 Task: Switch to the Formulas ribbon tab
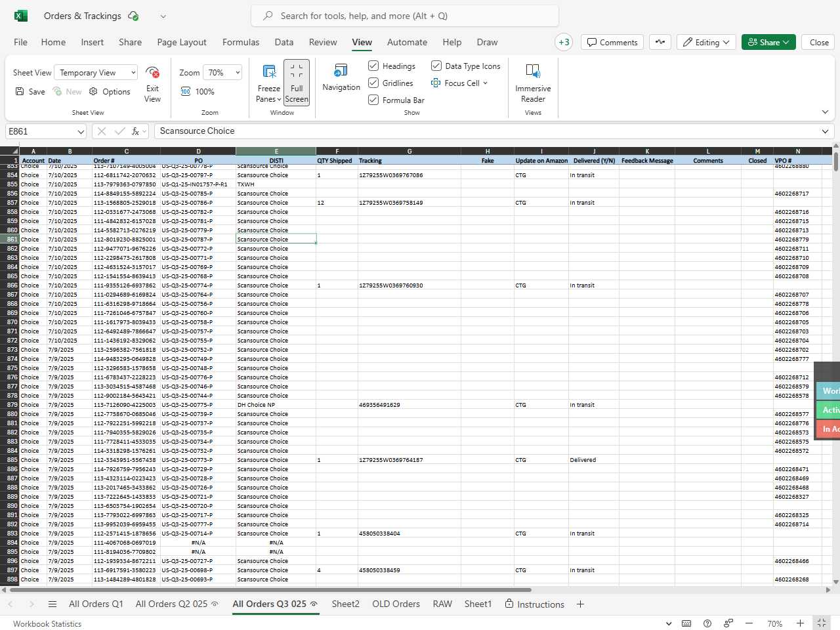click(241, 42)
